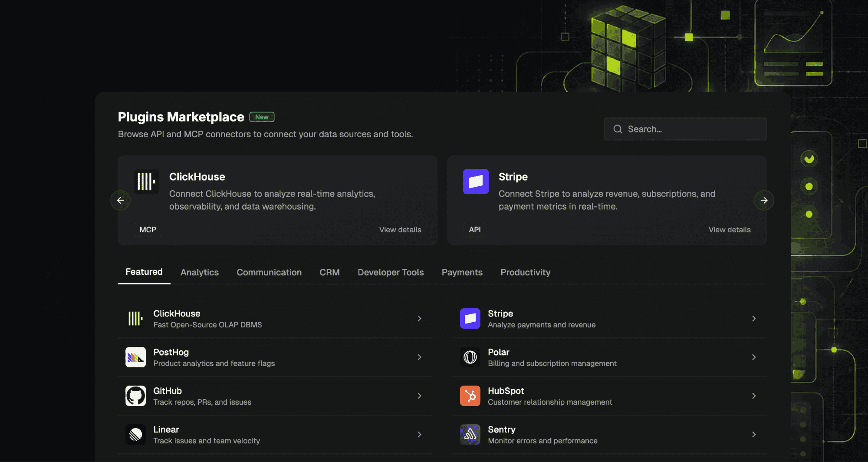
Task: Click the MCP tag on ClickHouse card
Action: pos(148,230)
